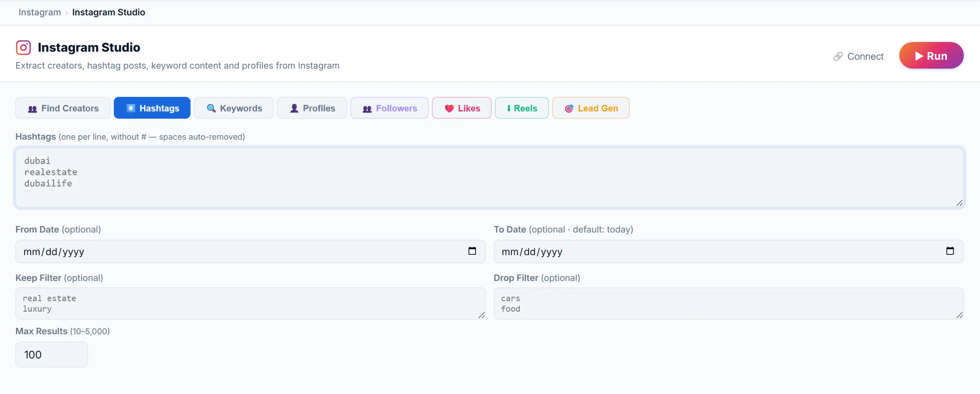The height and width of the screenshot is (394, 980).
Task: Go to the Profiles tab
Action: (312, 108)
